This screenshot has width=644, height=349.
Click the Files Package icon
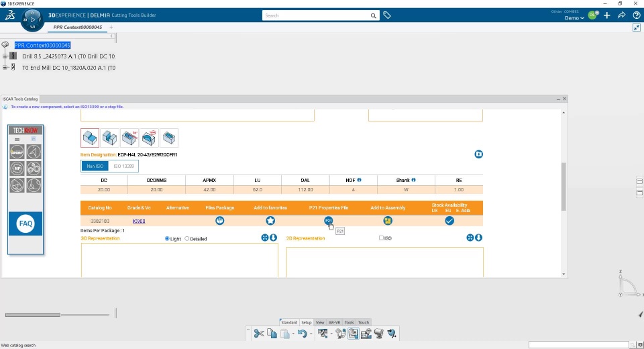220,221
